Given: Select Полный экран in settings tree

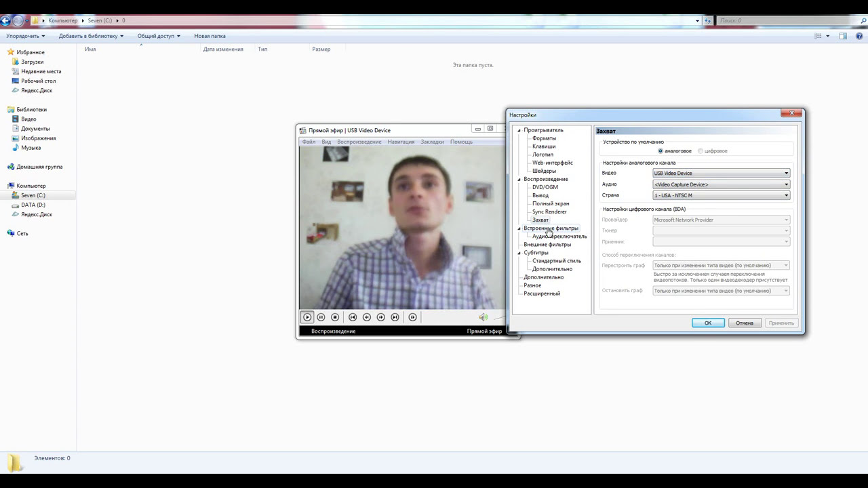Looking at the screenshot, I should [551, 203].
